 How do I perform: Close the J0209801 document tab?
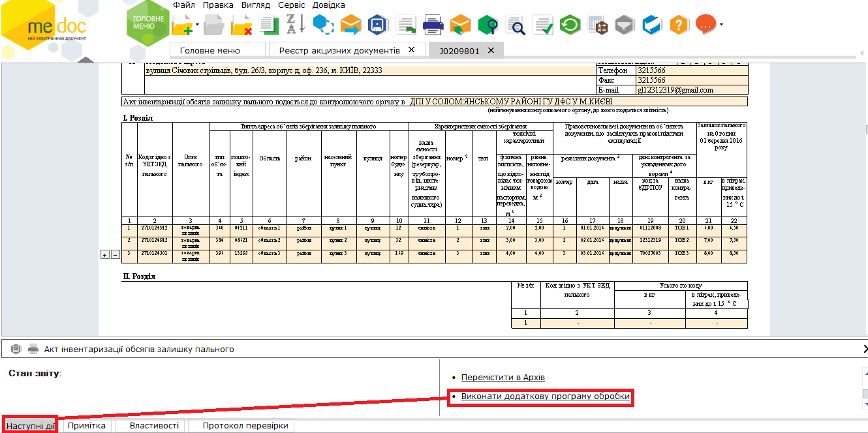pyautogui.click(x=491, y=50)
